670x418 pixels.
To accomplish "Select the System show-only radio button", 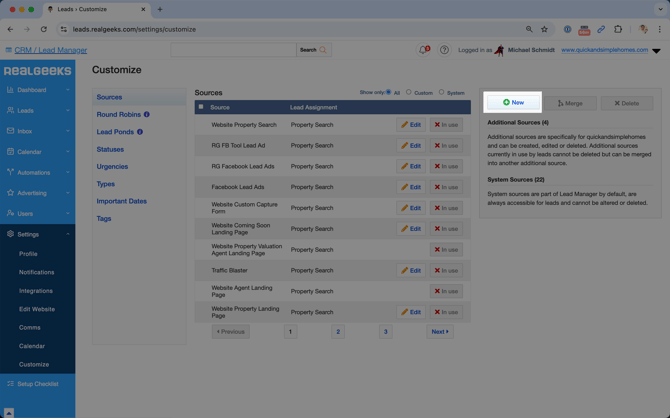I will [x=441, y=93].
